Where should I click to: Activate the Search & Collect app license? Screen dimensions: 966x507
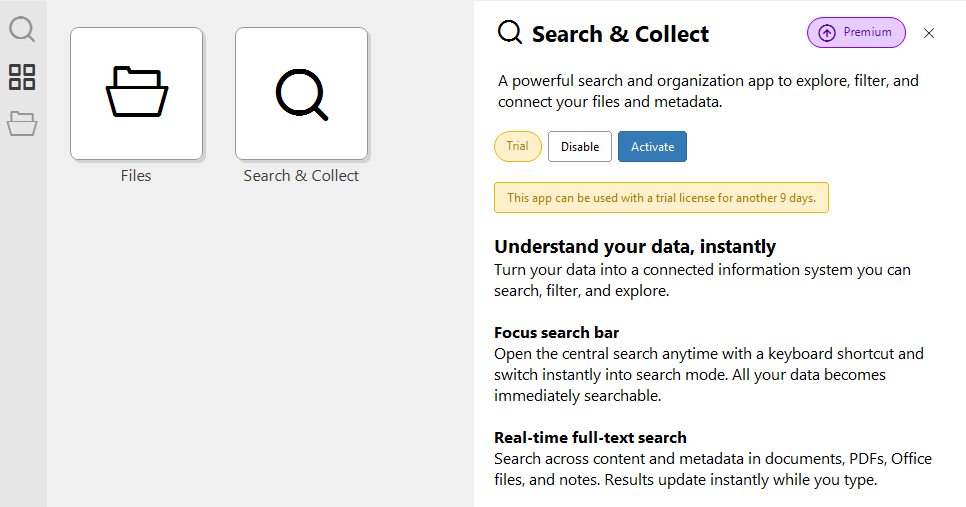point(652,147)
